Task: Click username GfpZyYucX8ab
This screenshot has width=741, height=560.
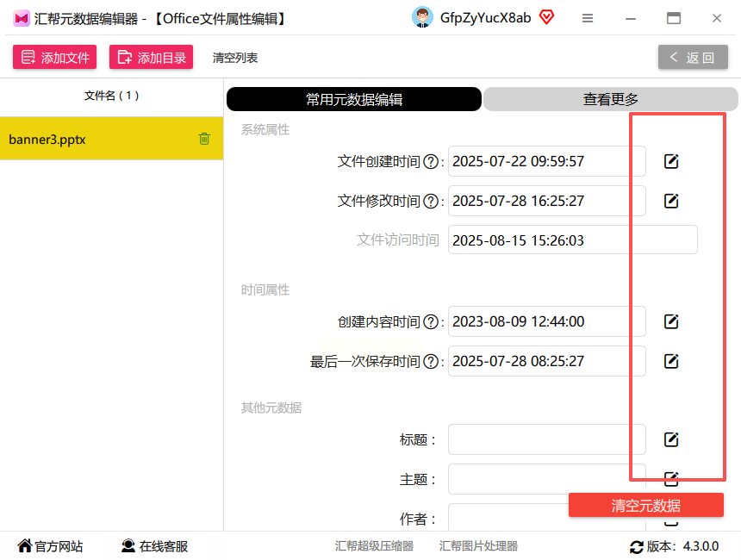Action: [x=485, y=18]
